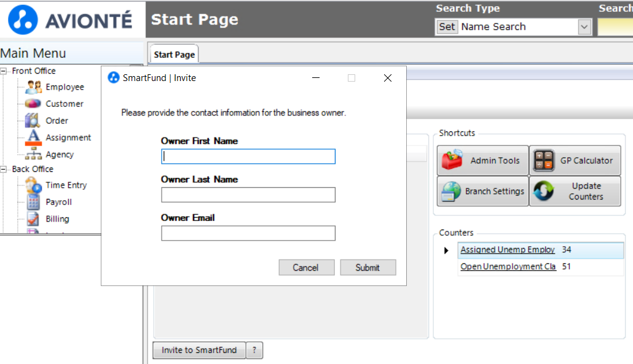The height and width of the screenshot is (364, 633).
Task: Select the row arrow beside Assigned Unemp Employ
Action: [x=446, y=250]
